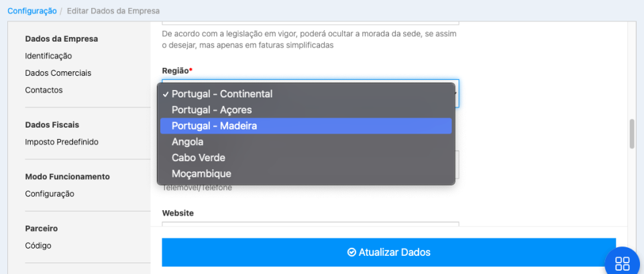The image size is (644, 274).
Task: Click the Website input field
Action: (x=310, y=228)
